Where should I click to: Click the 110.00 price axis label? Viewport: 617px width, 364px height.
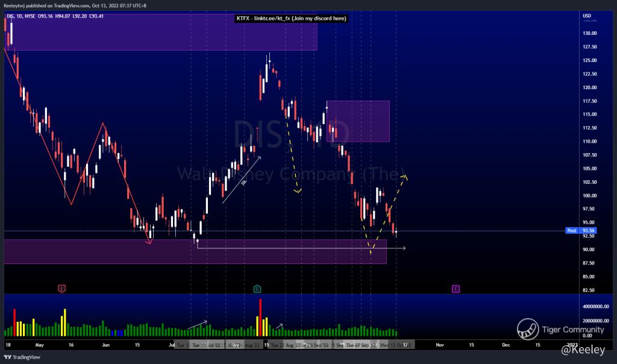point(589,141)
